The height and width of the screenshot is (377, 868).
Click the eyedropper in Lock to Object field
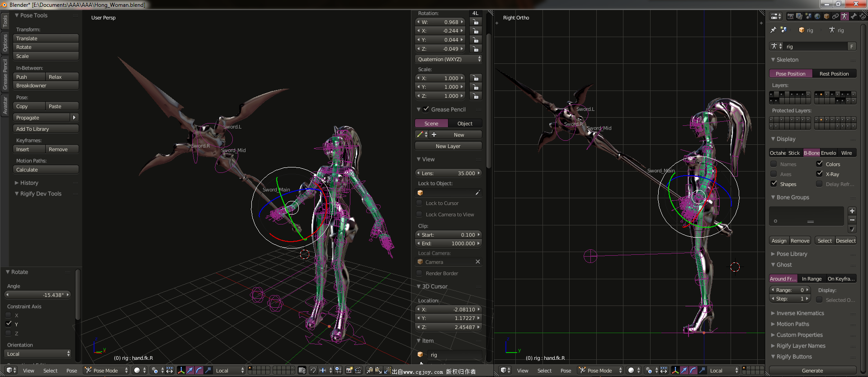click(x=477, y=193)
